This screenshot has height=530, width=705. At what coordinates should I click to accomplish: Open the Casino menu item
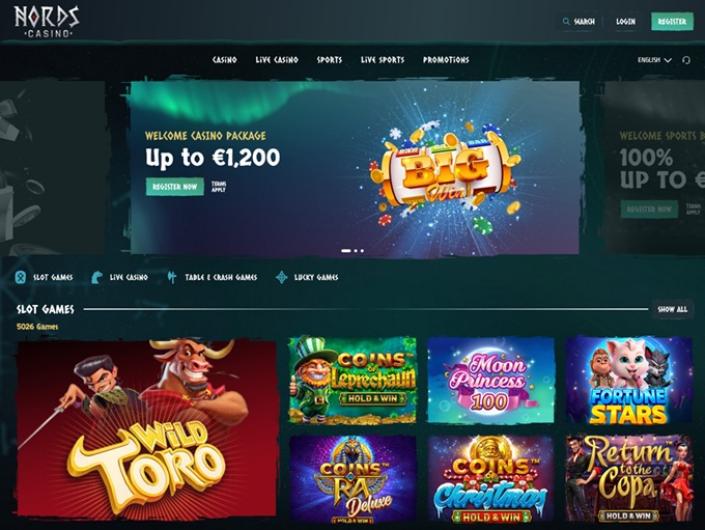224,60
